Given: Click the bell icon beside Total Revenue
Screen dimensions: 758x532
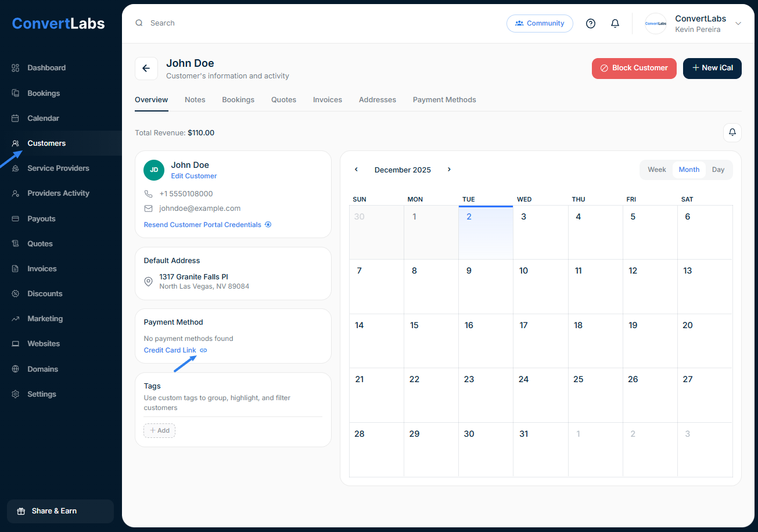Looking at the screenshot, I should coord(732,132).
